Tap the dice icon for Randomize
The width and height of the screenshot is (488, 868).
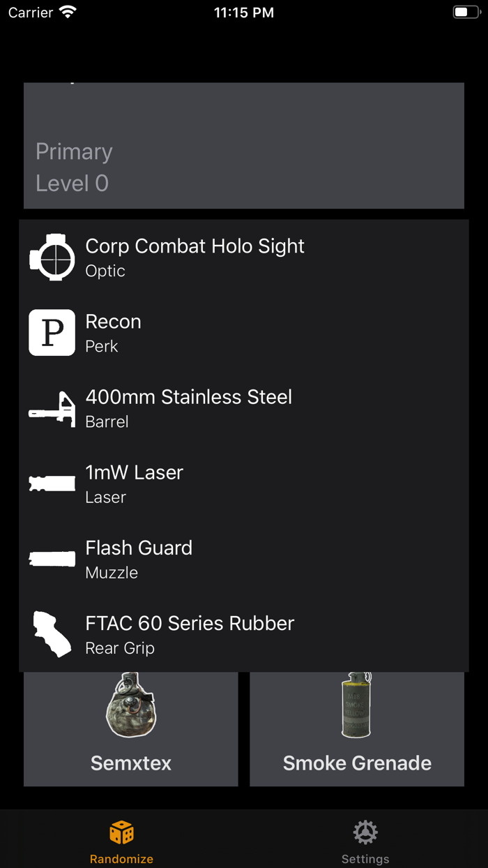click(x=121, y=831)
